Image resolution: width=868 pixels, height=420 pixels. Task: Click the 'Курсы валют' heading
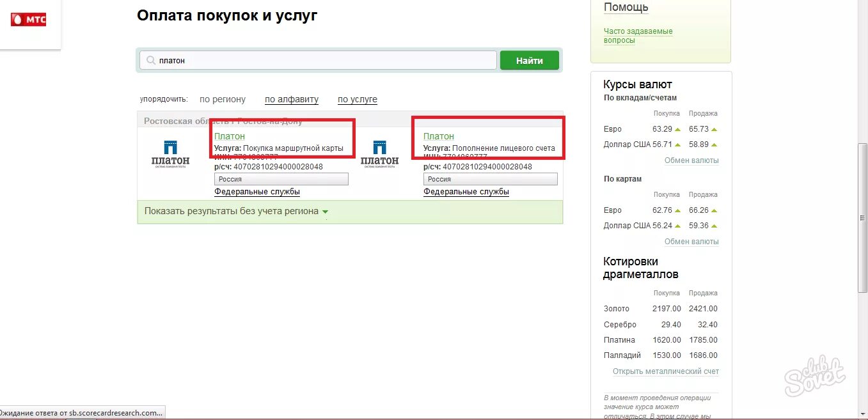click(638, 84)
